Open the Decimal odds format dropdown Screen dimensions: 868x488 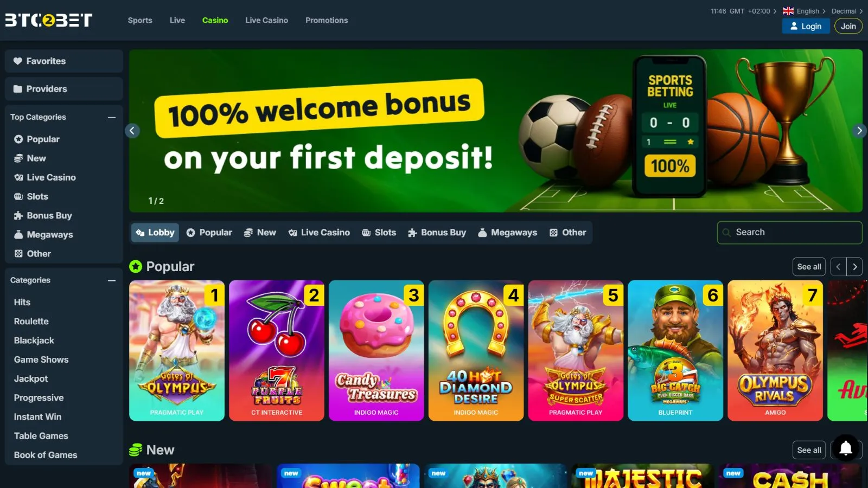point(847,11)
